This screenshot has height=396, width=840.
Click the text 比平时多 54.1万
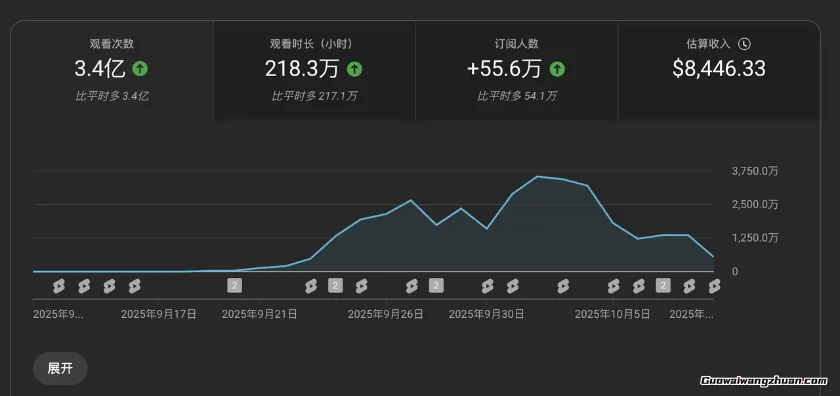[x=517, y=96]
